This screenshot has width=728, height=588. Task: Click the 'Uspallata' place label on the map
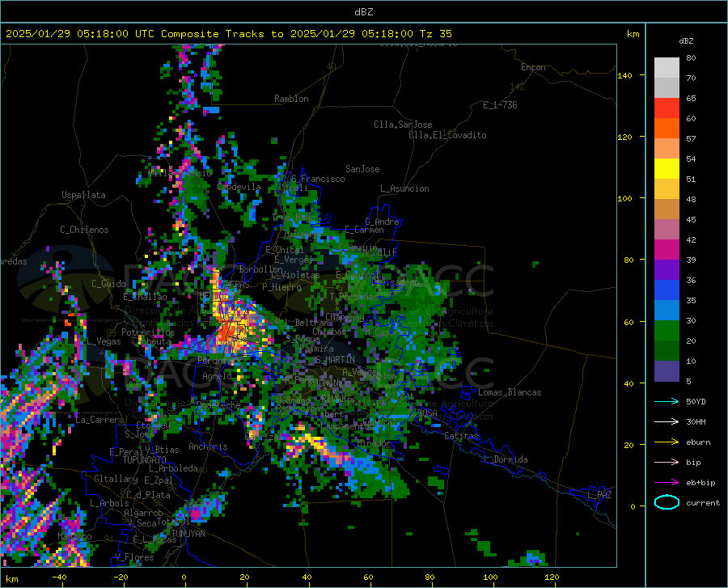coord(83,195)
